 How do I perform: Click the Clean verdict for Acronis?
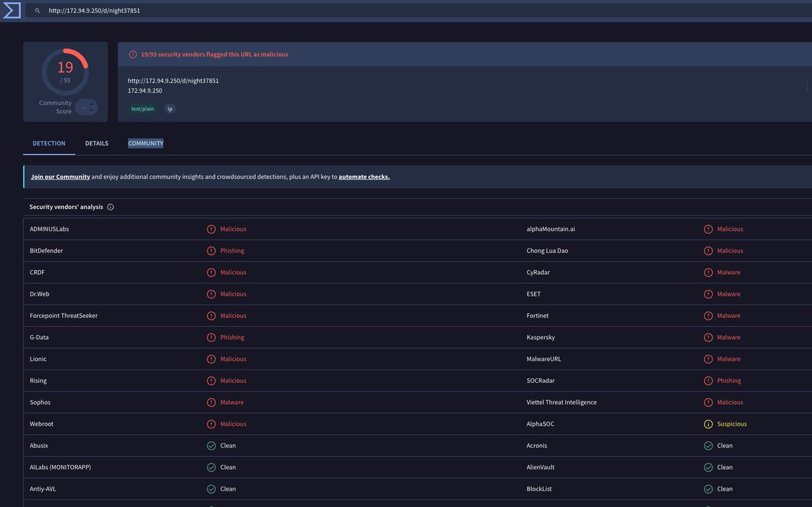click(725, 445)
